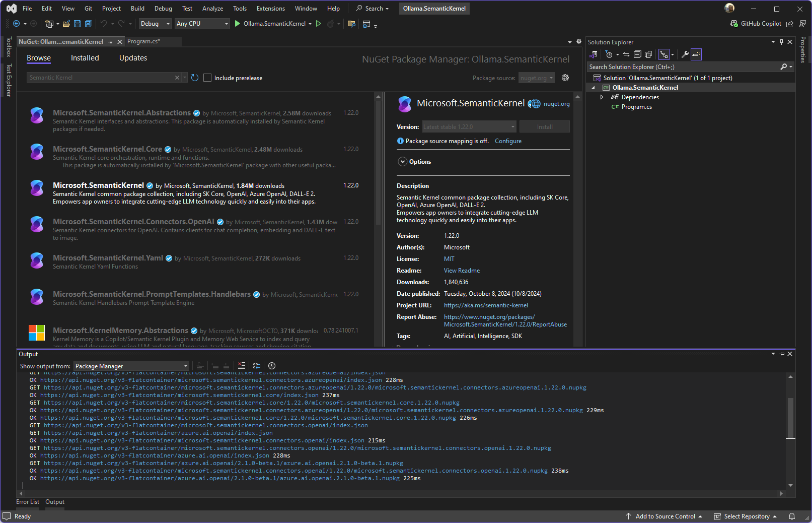Collapse the Ollama.SemanticKernel project node
The height and width of the screenshot is (523, 812).
click(x=593, y=88)
